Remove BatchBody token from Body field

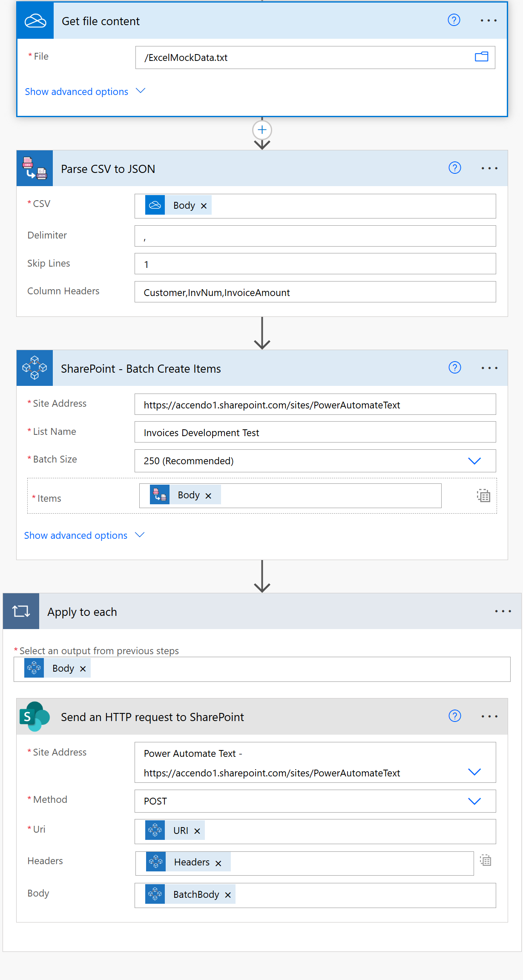pos(228,895)
